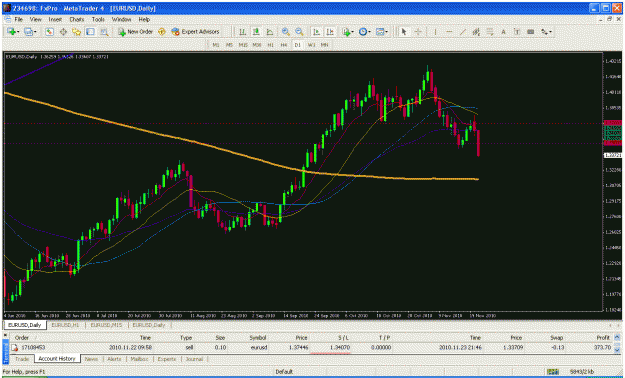Click the MetaEditor diamond icon
Screen dimensions: 625x378
161,32
